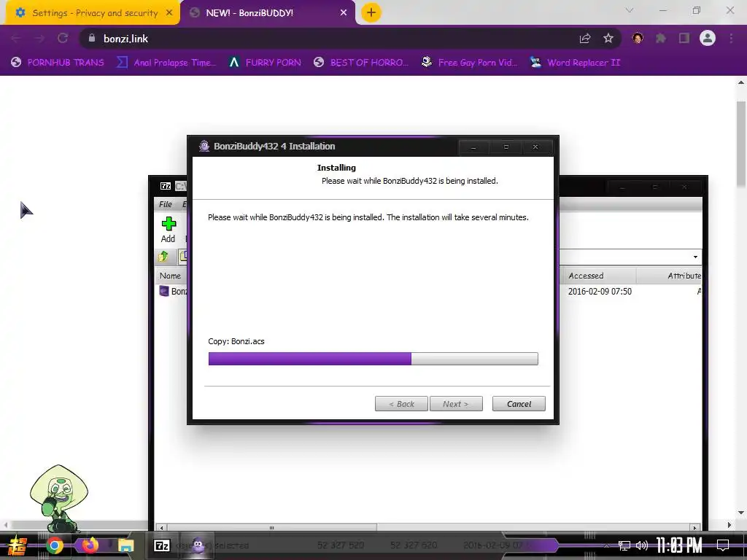Reload the bonzi.link page
The image size is (747, 560).
pos(63,39)
